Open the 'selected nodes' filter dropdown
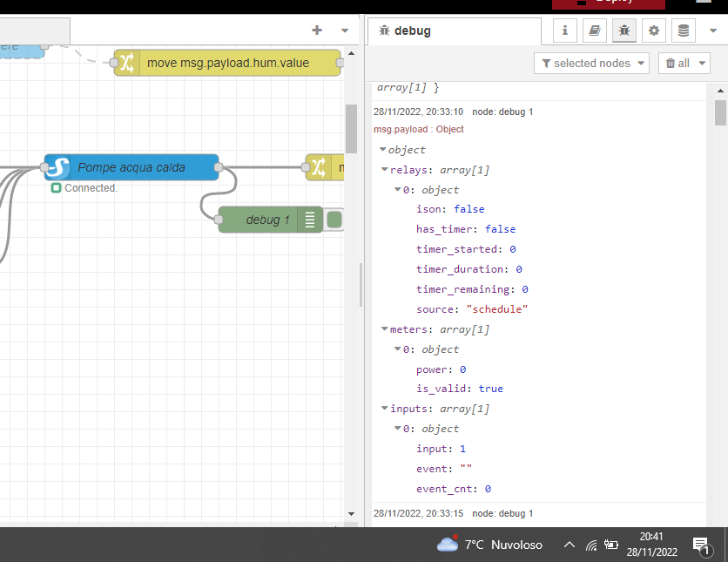Screen dimensions: 728x562 pos(591,63)
